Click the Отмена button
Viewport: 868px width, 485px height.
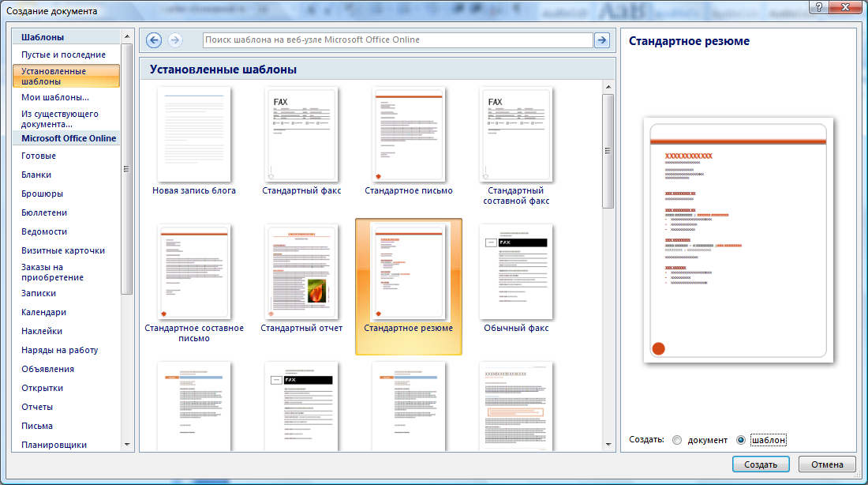(827, 464)
